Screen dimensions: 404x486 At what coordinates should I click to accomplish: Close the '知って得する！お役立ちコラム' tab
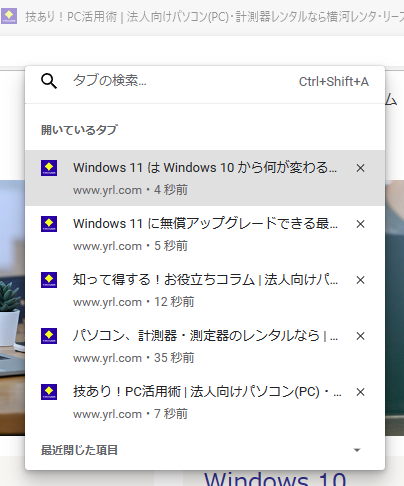360,280
